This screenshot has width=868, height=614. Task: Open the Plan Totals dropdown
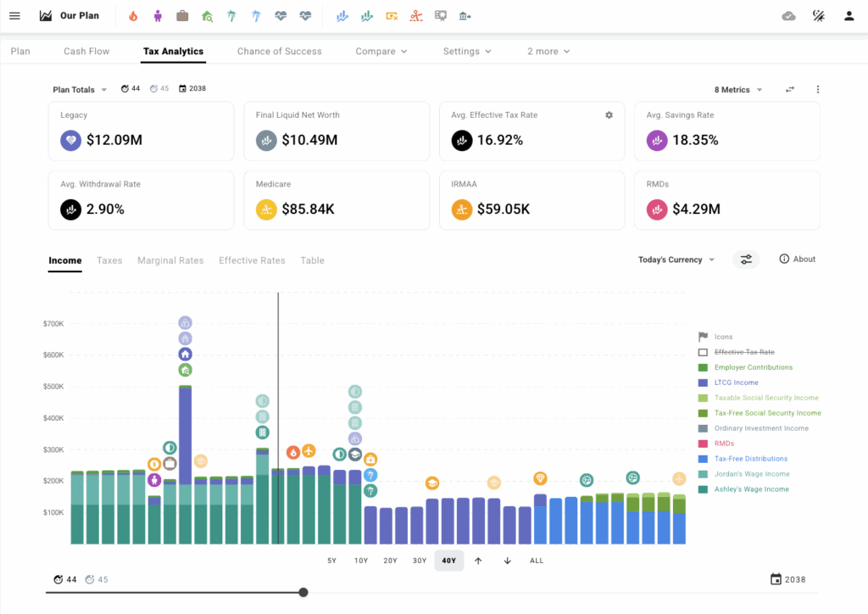click(x=79, y=88)
